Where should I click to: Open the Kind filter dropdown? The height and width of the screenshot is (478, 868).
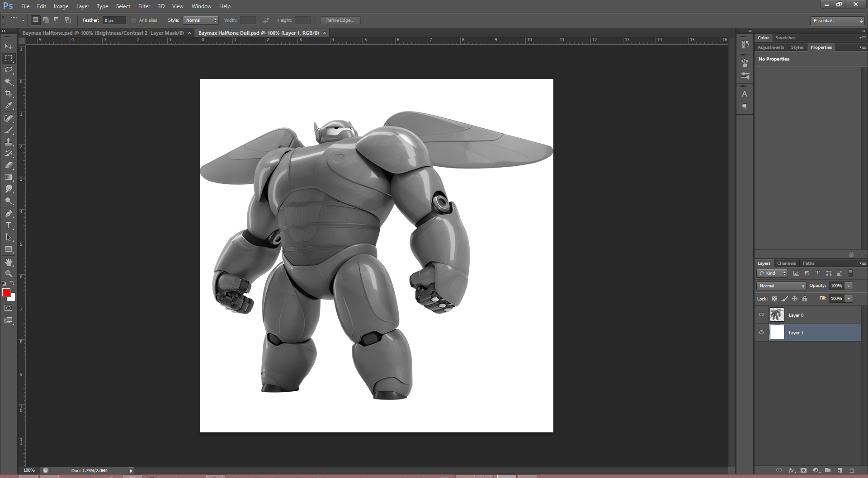[x=772, y=273]
